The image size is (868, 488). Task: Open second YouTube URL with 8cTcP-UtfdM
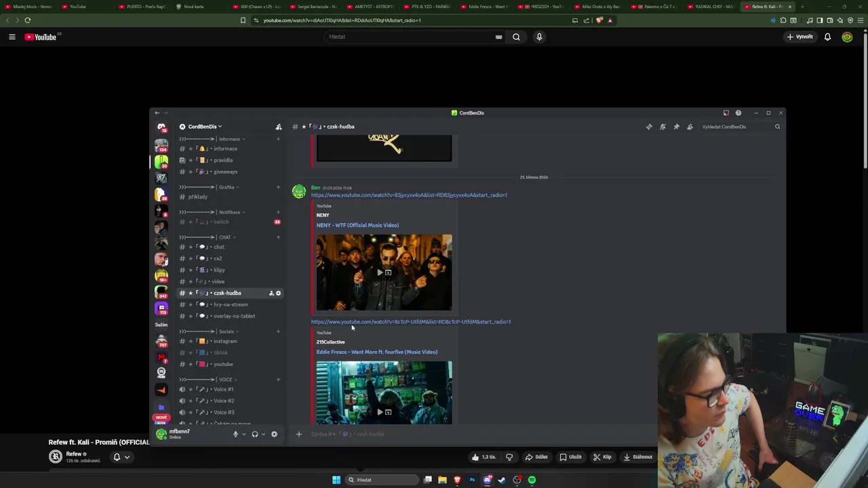click(411, 322)
